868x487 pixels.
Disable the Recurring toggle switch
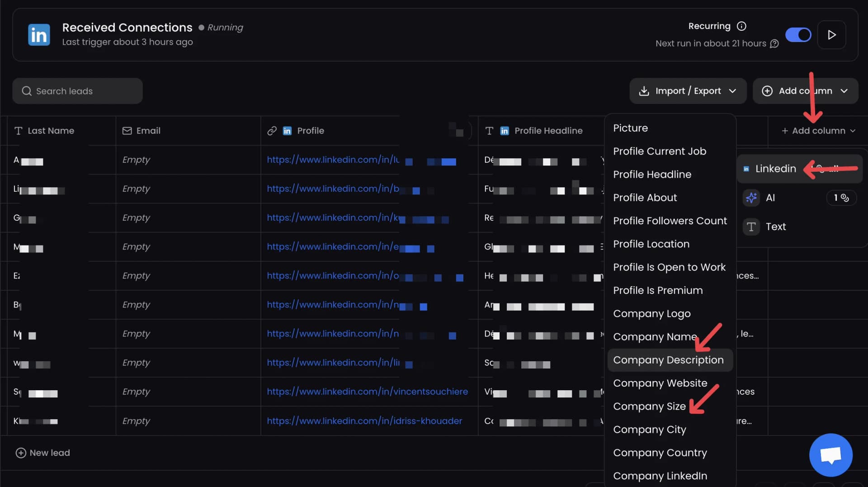click(799, 35)
